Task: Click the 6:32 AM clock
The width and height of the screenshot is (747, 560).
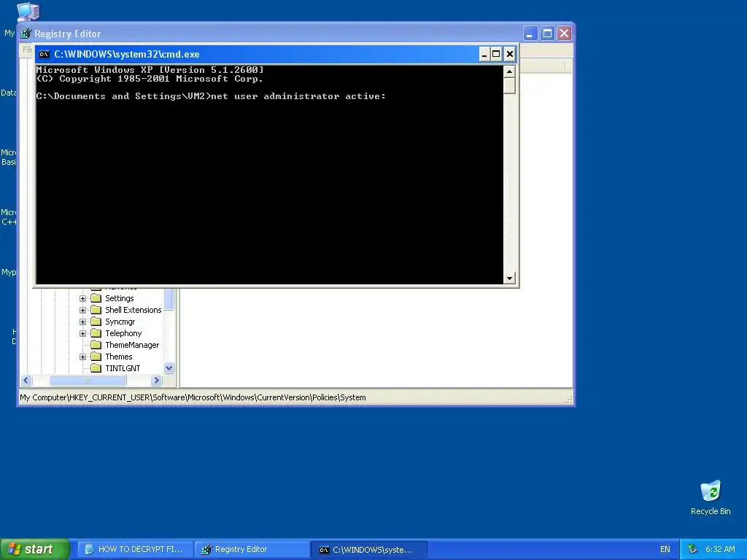Action: [x=720, y=550]
